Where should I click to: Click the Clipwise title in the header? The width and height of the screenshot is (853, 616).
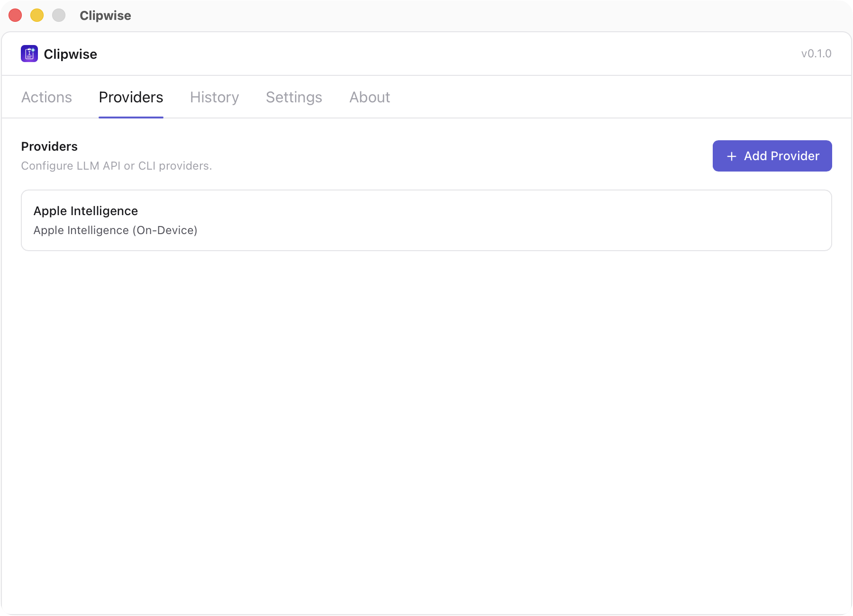click(70, 54)
